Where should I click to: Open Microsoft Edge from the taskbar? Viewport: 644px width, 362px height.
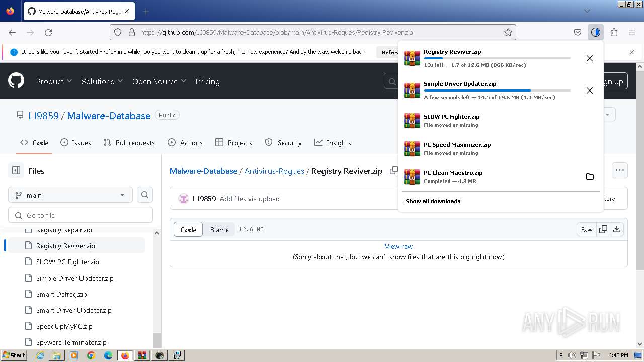(108, 355)
